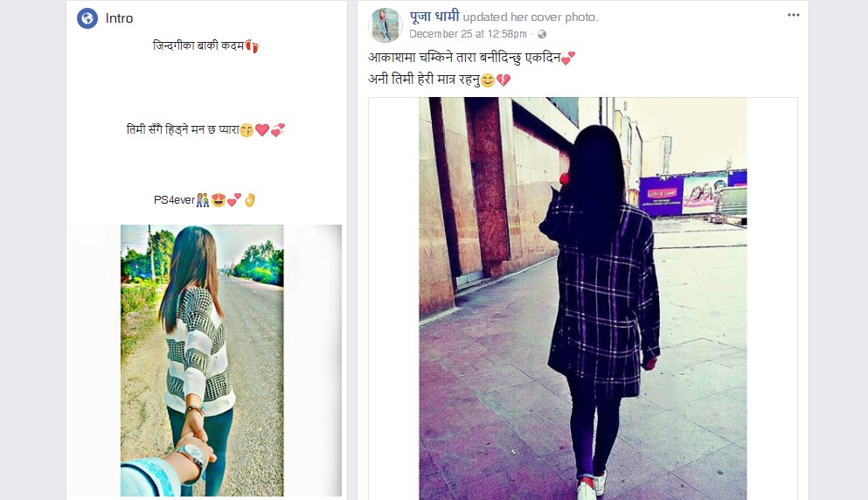
Task: Click the footprints emoji in the intro
Action: pos(252,46)
